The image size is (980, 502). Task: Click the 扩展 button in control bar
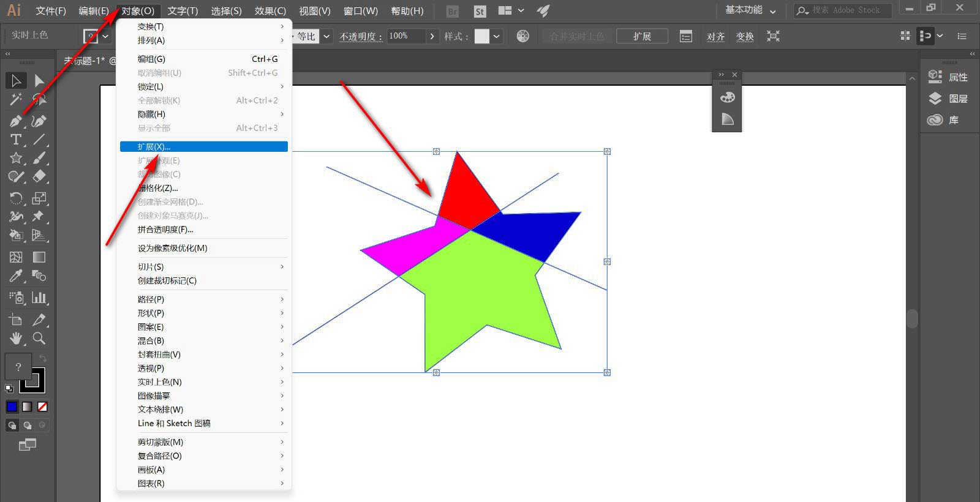tap(641, 37)
